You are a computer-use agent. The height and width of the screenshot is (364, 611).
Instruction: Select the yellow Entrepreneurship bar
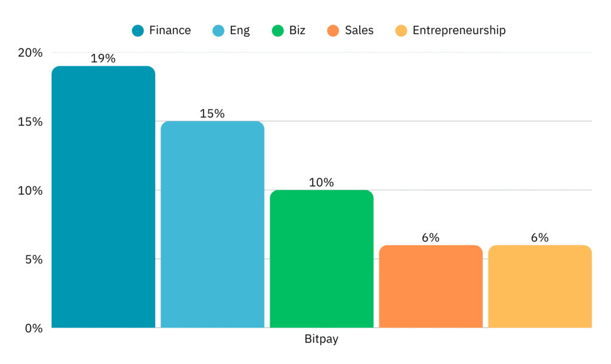540,286
